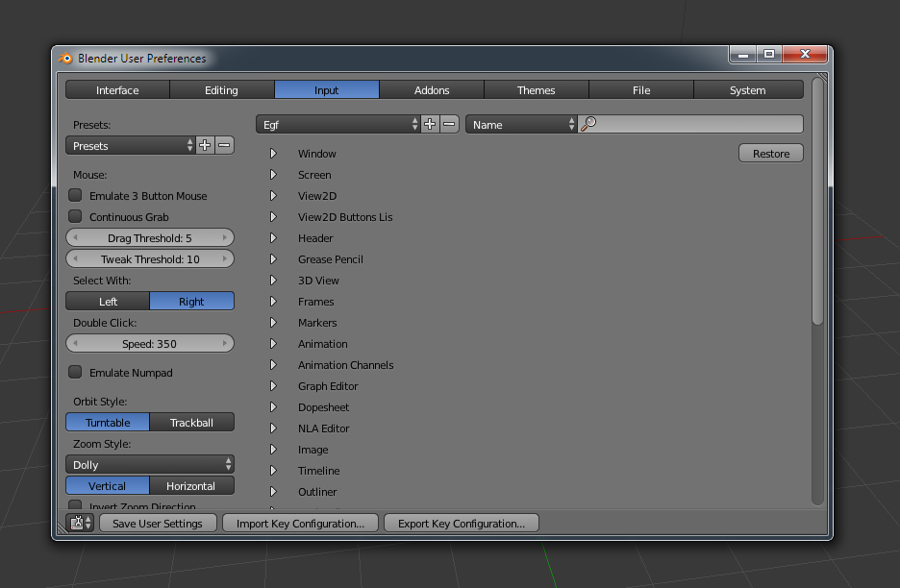900x588 pixels.
Task: Remove mouse preset with minus icon
Action: pos(224,146)
